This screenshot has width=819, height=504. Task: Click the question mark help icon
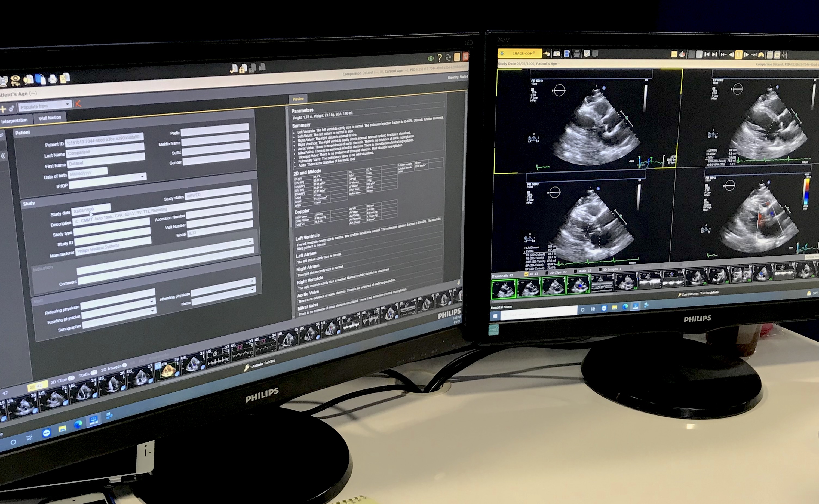tap(440, 58)
